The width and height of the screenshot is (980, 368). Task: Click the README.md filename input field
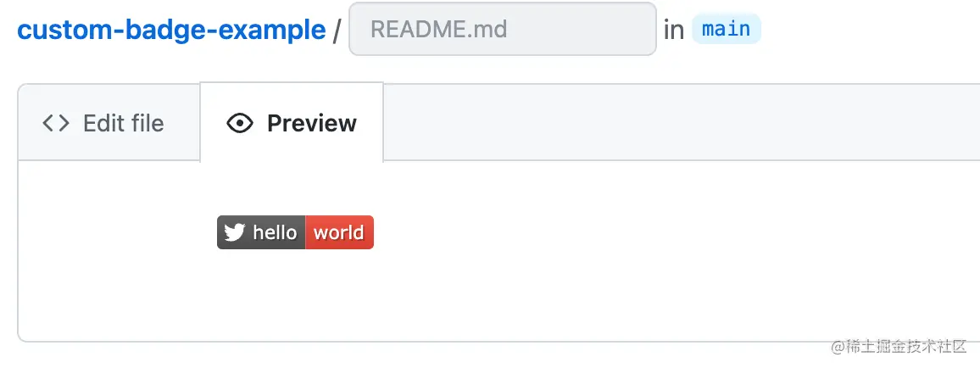(503, 29)
